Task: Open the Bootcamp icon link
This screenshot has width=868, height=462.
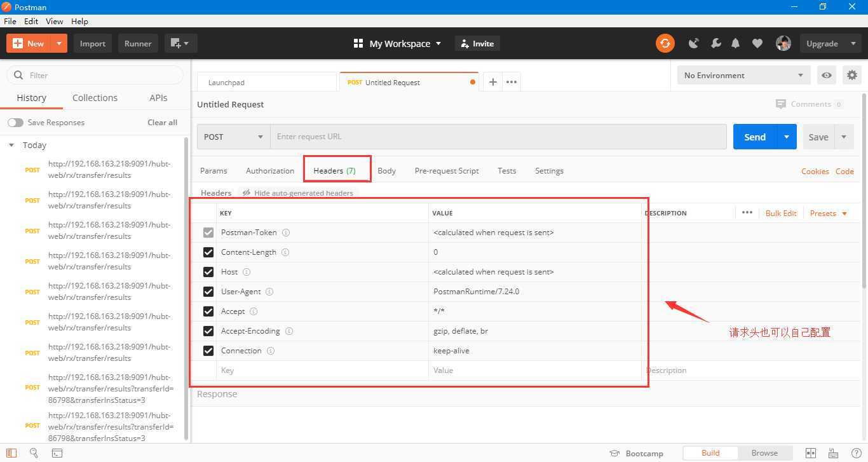Action: pos(636,453)
